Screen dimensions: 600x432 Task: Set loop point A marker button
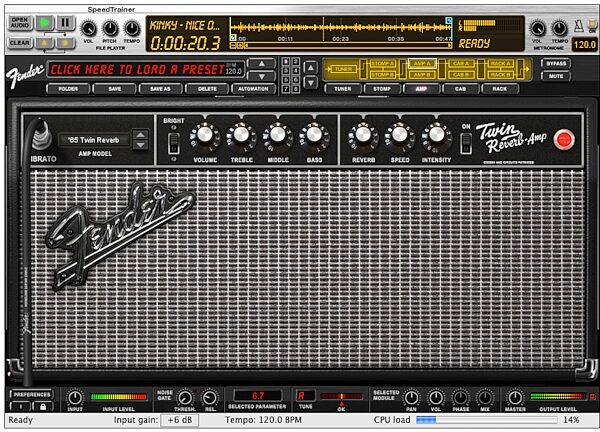click(45, 42)
